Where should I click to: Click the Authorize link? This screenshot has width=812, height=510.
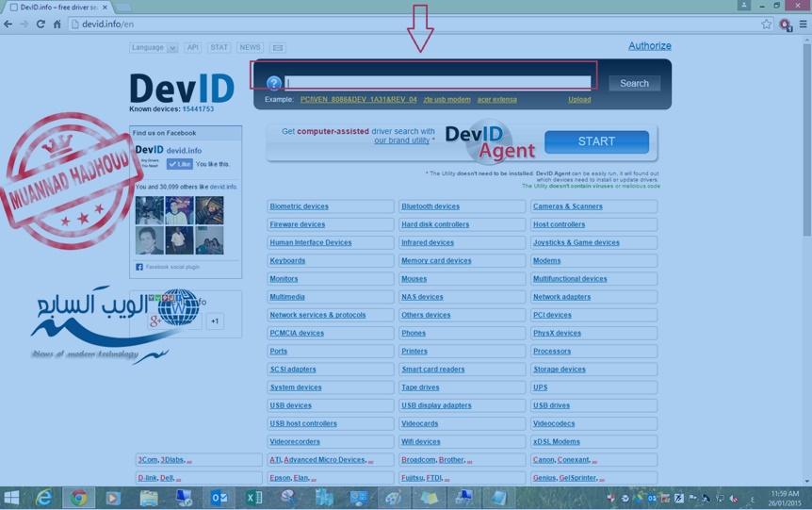coord(649,45)
